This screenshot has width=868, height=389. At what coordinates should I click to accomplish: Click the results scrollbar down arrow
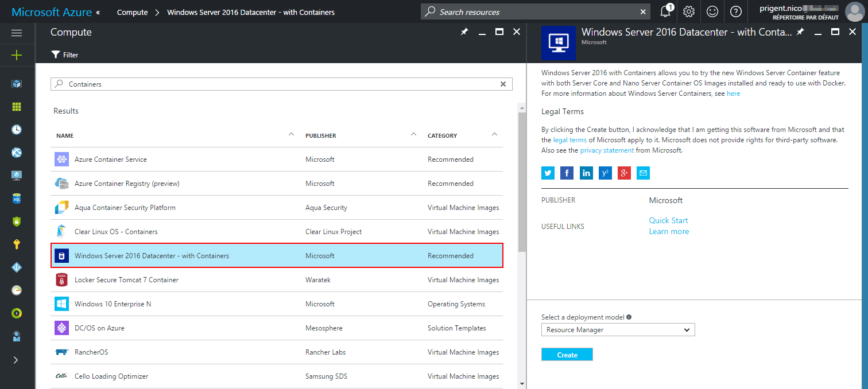click(x=521, y=383)
